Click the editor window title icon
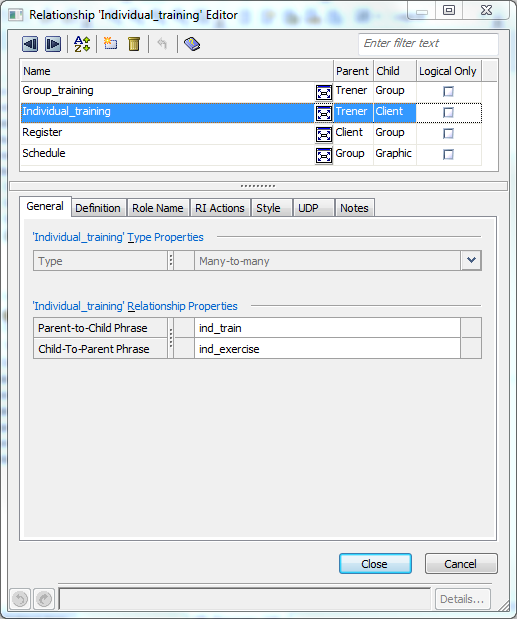Image resolution: width=517 pixels, height=619 pixels. pos(16,15)
